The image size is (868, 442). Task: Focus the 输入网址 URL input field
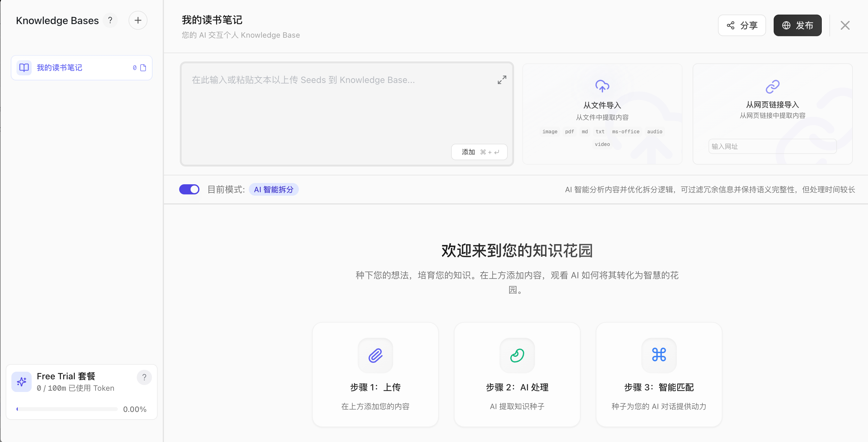click(x=772, y=146)
